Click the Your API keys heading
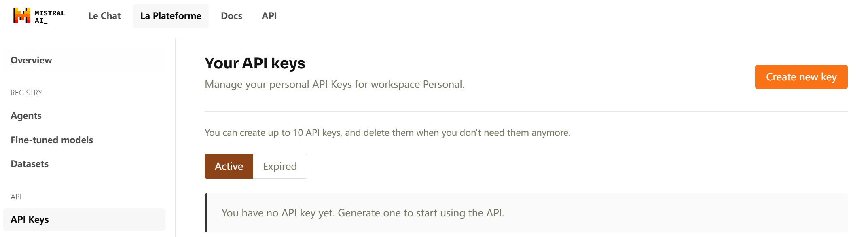 [255, 63]
